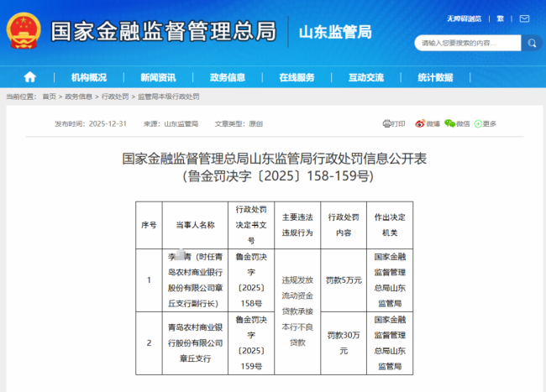Click the 来源：山东监管局 text

[171, 124]
